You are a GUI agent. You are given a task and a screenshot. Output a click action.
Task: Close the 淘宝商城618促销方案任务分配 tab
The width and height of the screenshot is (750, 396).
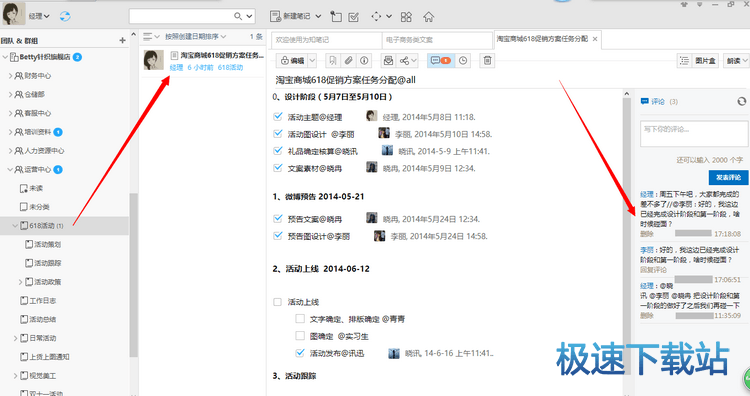(x=595, y=39)
